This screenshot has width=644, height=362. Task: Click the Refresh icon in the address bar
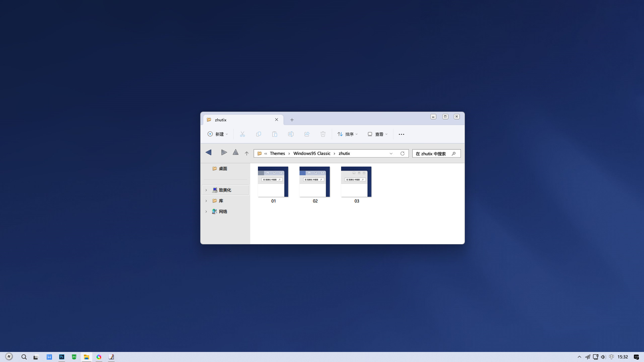coord(402,153)
